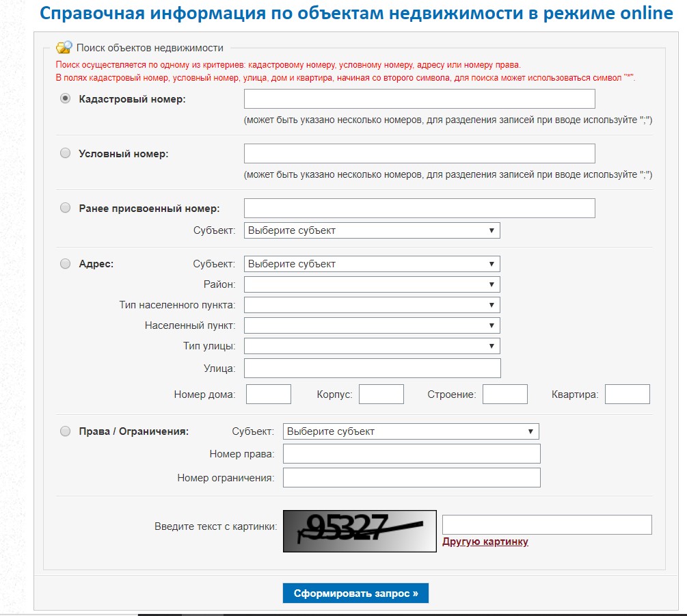Click the Условный номер input field
The height and width of the screenshot is (616, 687).
[x=419, y=153]
